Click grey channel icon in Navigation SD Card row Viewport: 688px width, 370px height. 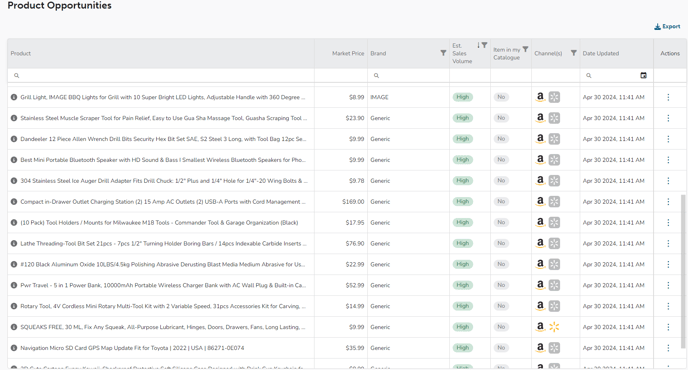coord(555,348)
